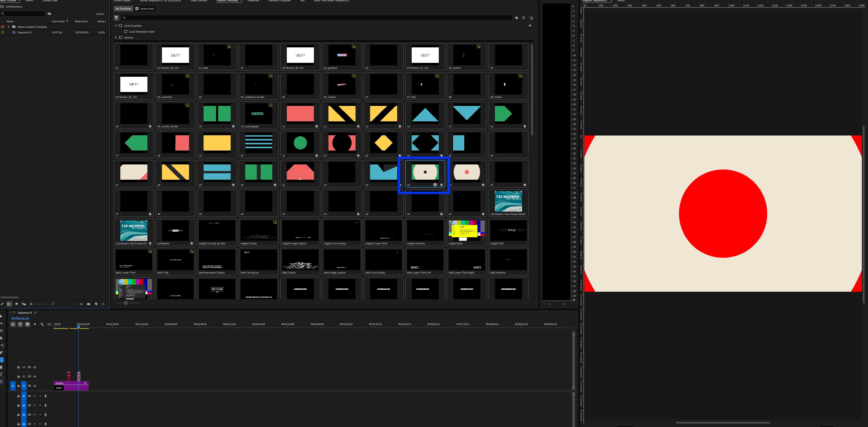Click the Linked Selection timeline button
The width and height of the screenshot is (868, 427).
[28, 324]
